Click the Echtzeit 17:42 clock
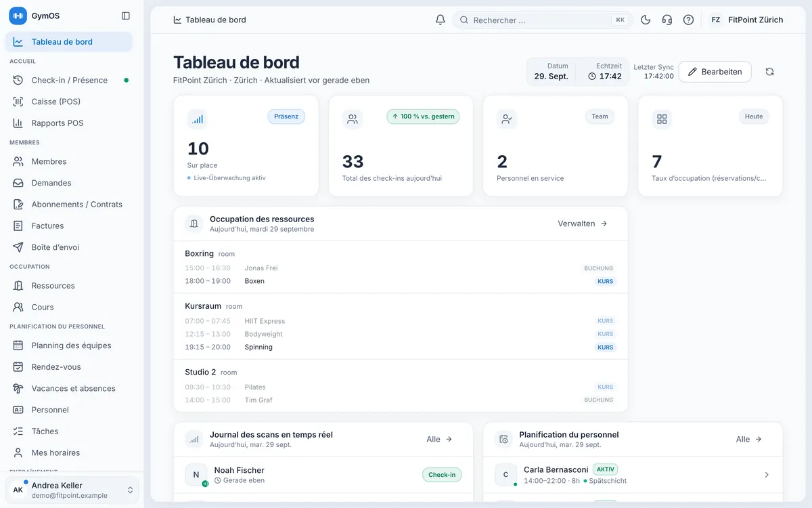 tap(604, 72)
